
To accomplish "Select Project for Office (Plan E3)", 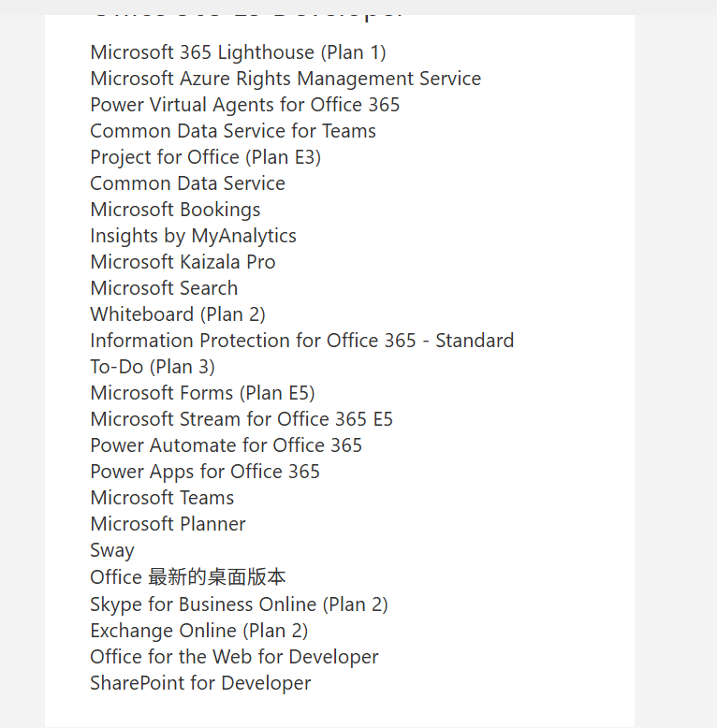I will pyautogui.click(x=205, y=157).
